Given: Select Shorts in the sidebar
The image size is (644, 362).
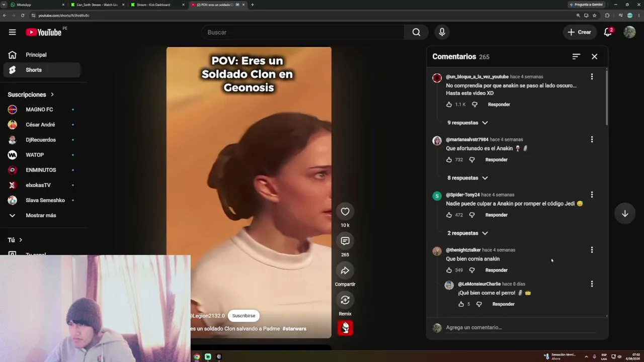Looking at the screenshot, I should [42, 70].
